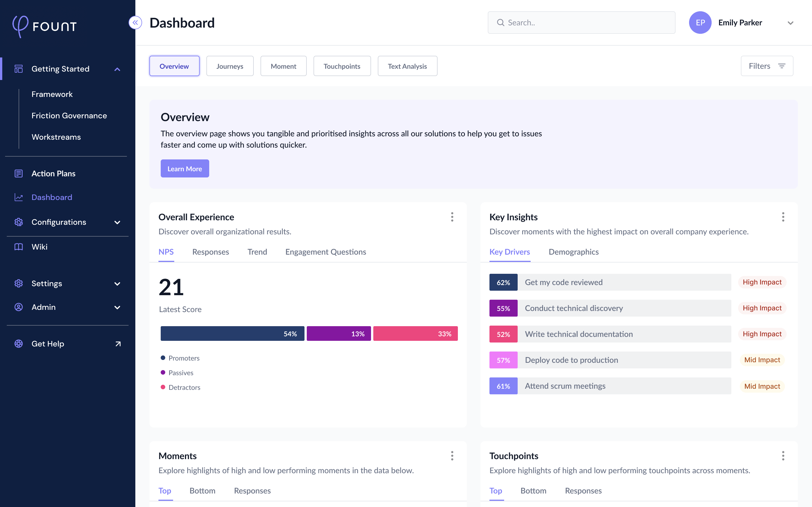Select the Demographics tab

(x=573, y=252)
